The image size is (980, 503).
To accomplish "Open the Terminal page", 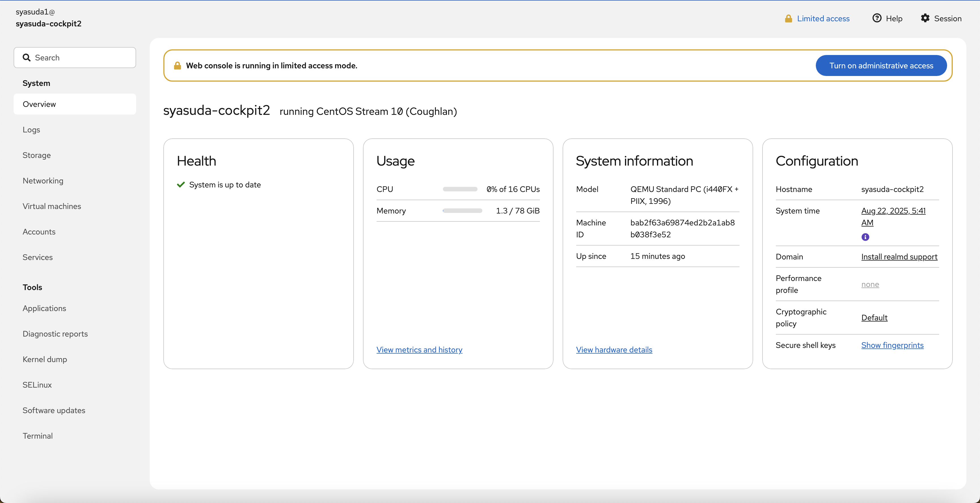I will click(x=37, y=436).
